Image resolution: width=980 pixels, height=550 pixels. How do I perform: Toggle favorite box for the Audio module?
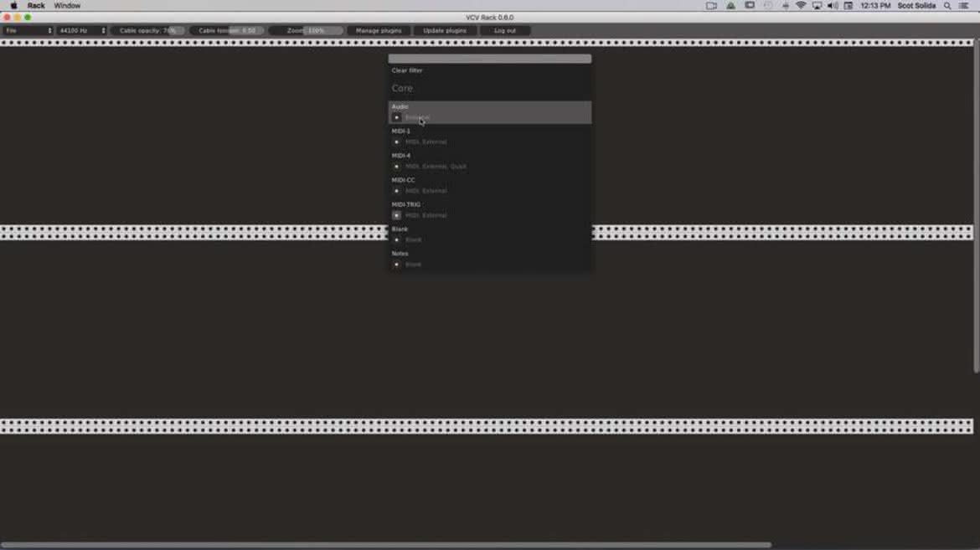(x=396, y=117)
